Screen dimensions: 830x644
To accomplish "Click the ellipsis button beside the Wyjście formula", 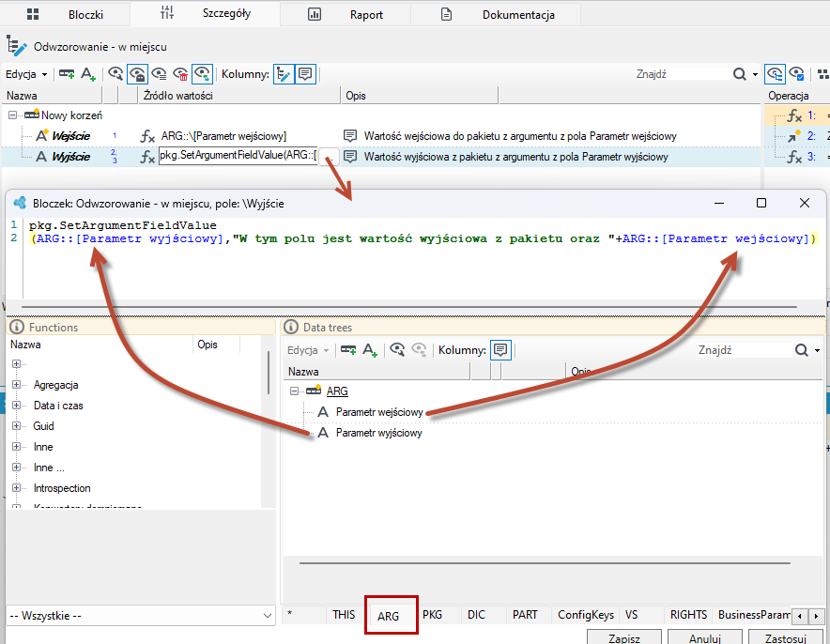I will [x=329, y=157].
